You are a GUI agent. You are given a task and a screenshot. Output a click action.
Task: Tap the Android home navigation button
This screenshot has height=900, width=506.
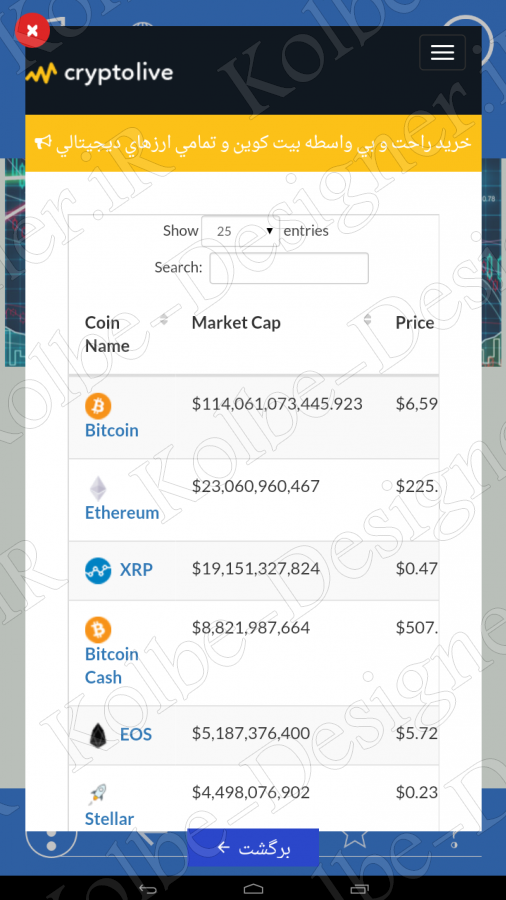point(253,889)
